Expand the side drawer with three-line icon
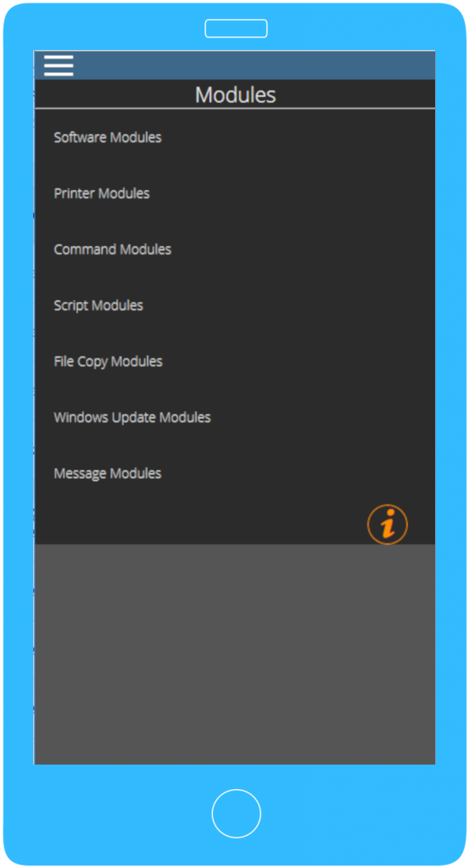This screenshot has height=868, width=469. tap(59, 66)
